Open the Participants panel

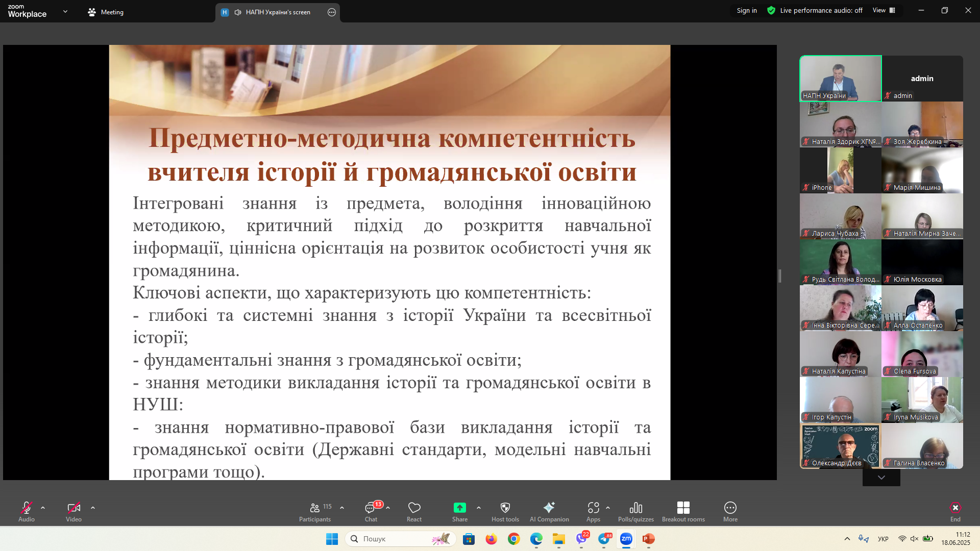pos(315,512)
